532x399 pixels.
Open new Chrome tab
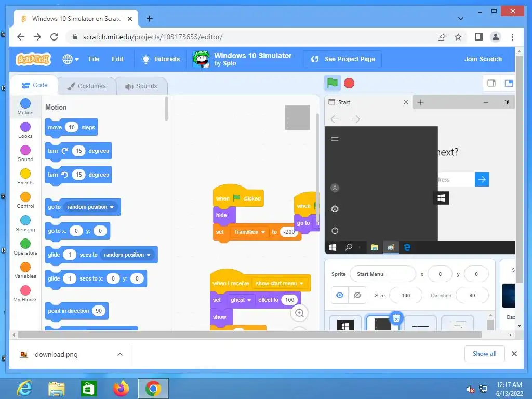[x=150, y=19]
